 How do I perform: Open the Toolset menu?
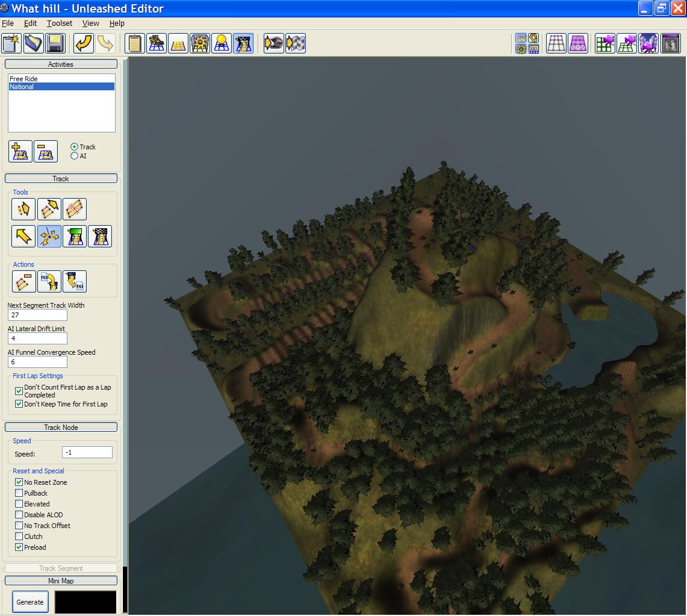pos(60,23)
